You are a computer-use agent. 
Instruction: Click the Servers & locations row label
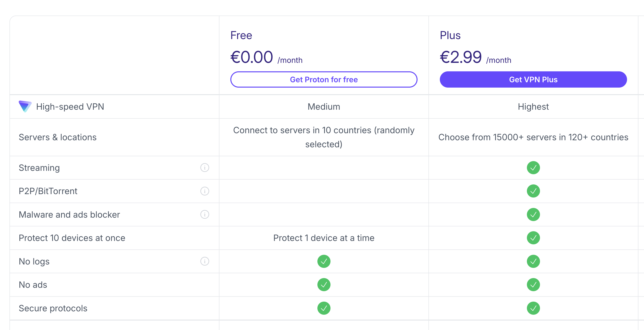point(57,137)
